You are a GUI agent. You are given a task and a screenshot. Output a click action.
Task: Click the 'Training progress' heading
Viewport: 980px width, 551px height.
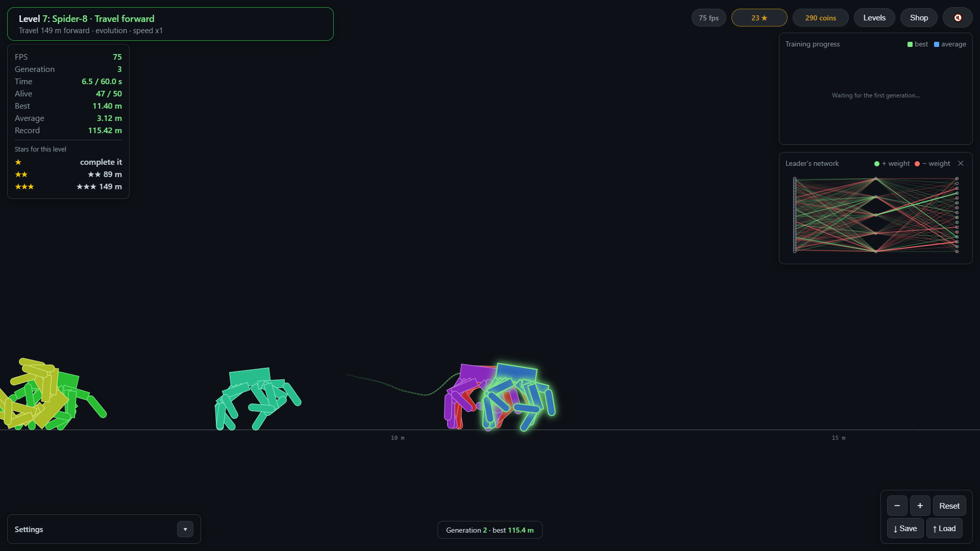pyautogui.click(x=812, y=44)
